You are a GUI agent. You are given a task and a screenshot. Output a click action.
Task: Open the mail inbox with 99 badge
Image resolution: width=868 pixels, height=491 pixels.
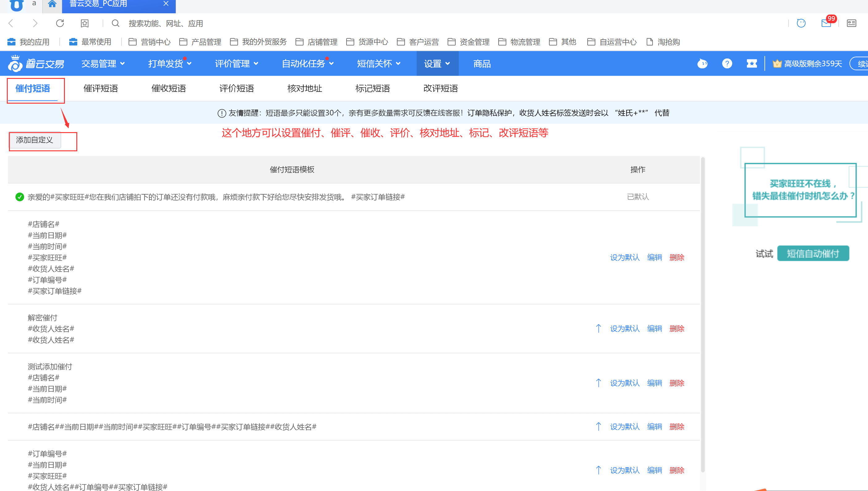click(x=826, y=23)
